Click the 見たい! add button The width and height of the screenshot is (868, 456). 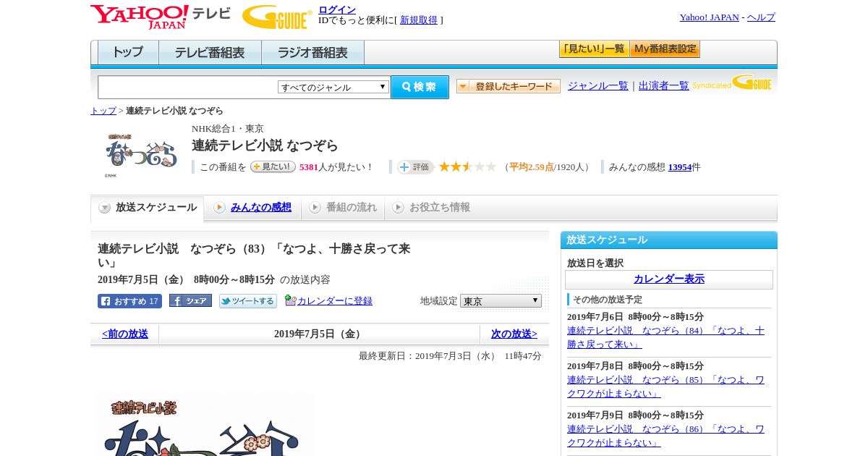click(273, 166)
